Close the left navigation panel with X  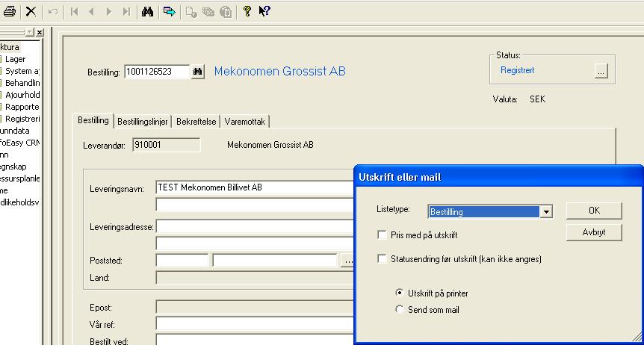[x=40, y=32]
